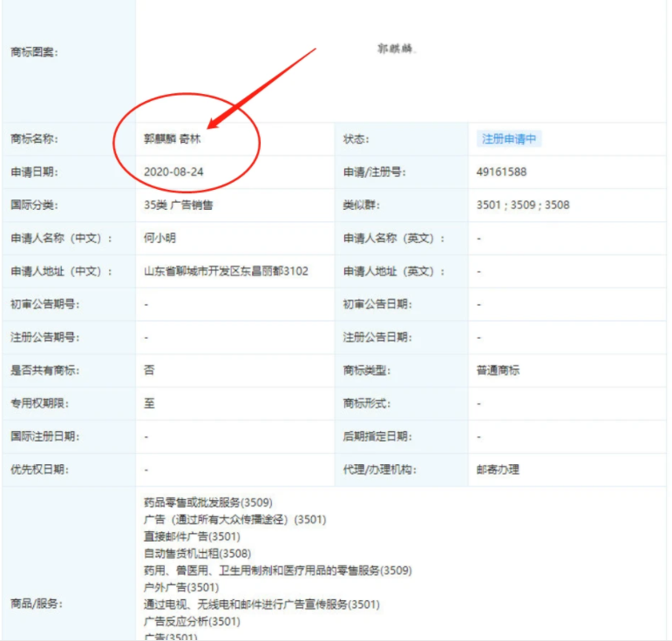Click the 申请人地址（中文） label

(x=61, y=271)
